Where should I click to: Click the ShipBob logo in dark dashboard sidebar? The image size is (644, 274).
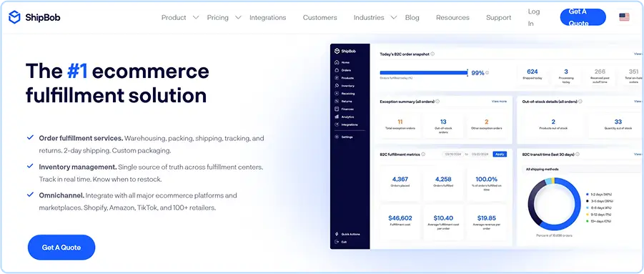click(x=345, y=51)
